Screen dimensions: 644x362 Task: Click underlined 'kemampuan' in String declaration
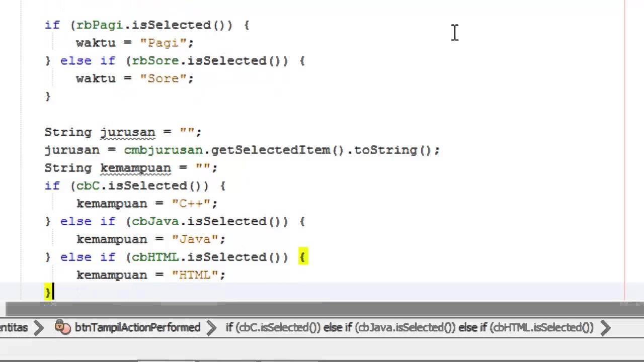(x=136, y=168)
